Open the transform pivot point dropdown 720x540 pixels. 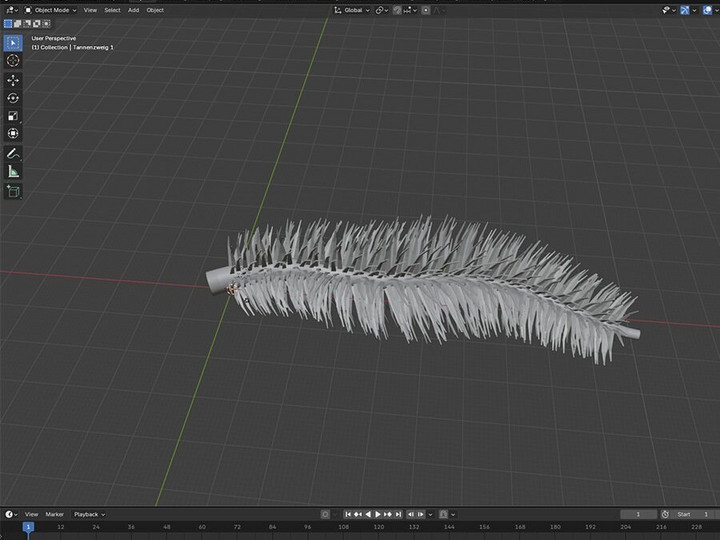pos(382,10)
